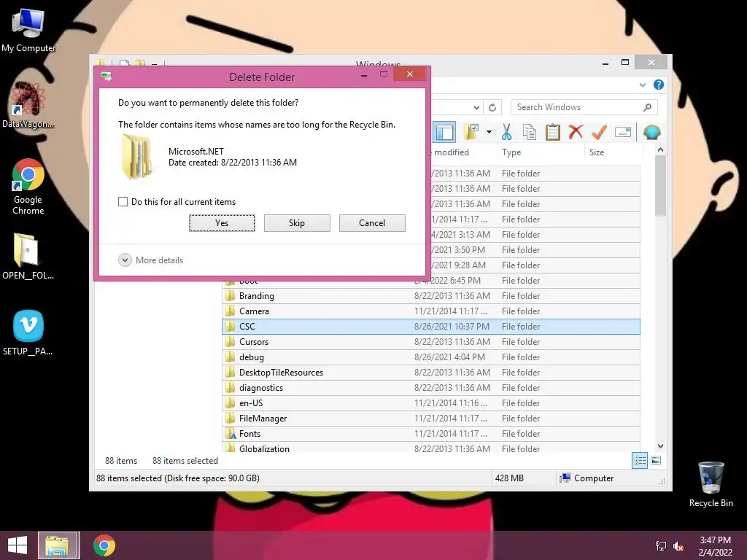Open SETUP_PA... Vimeo desktop icon
Viewport: 747px width, 560px height.
[28, 333]
